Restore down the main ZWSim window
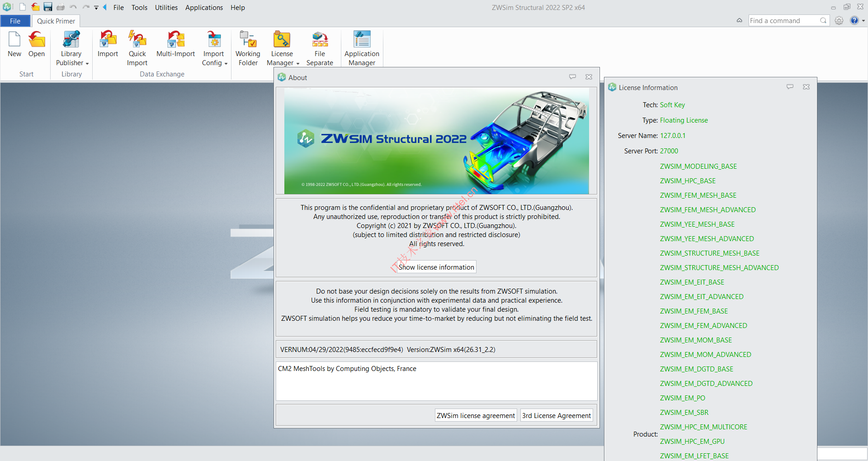Screen dimensions: 868x461 coord(847,7)
